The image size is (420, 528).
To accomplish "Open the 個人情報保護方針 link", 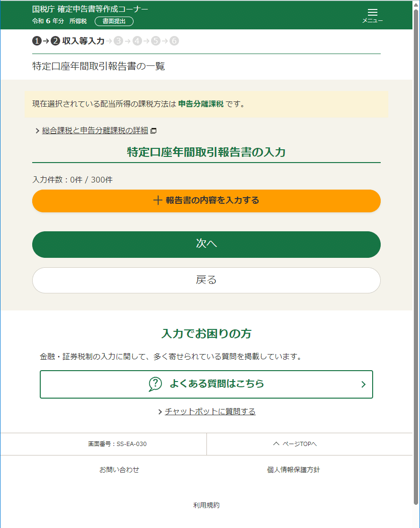I will [x=294, y=469].
